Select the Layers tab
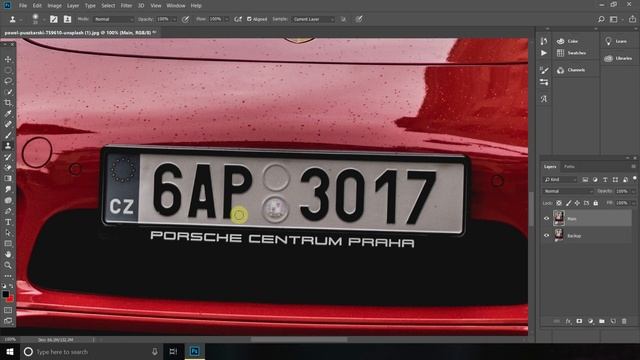 [550, 167]
